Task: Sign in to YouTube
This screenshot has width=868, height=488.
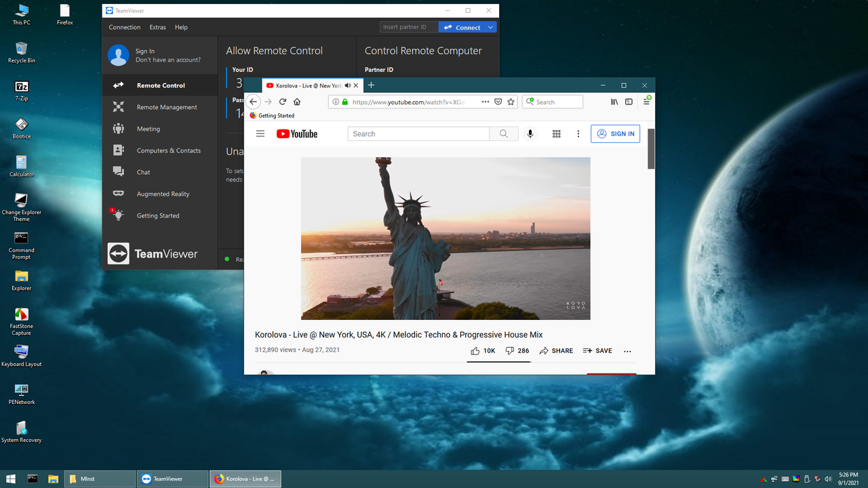Action: click(x=615, y=134)
